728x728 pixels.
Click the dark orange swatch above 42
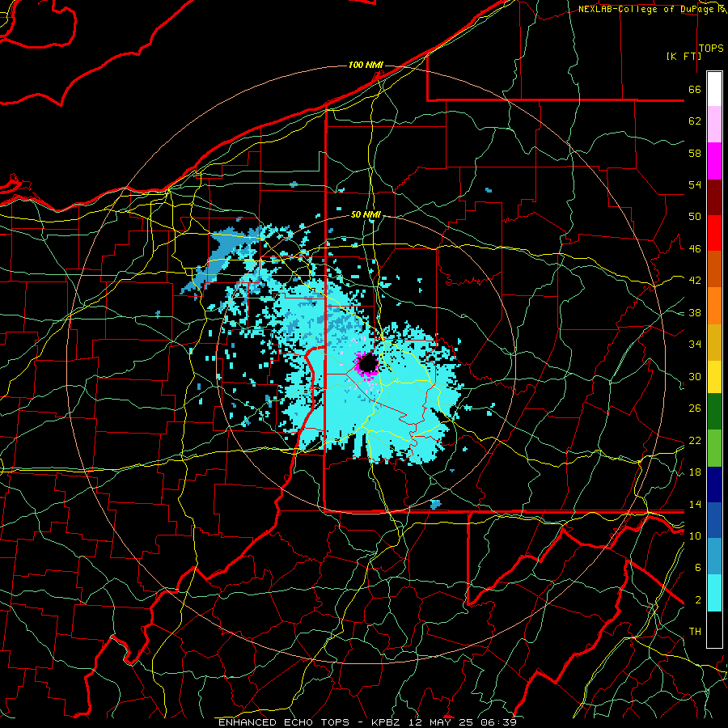(714, 269)
